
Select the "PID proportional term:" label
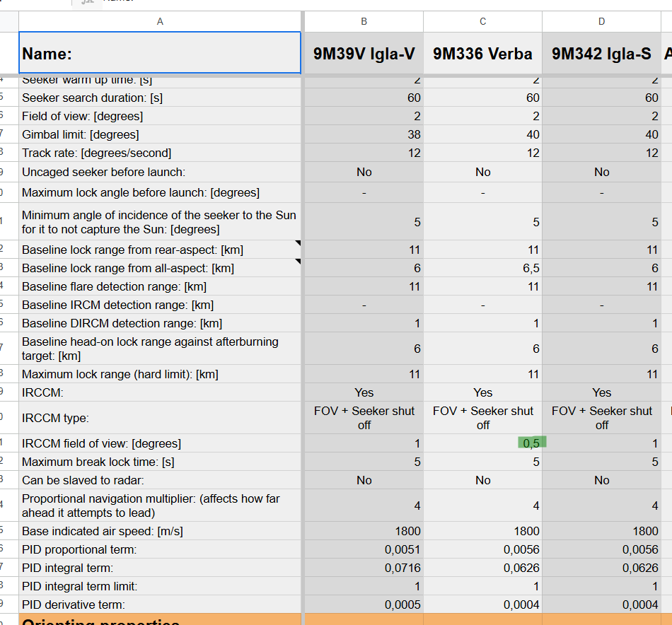coord(79,549)
